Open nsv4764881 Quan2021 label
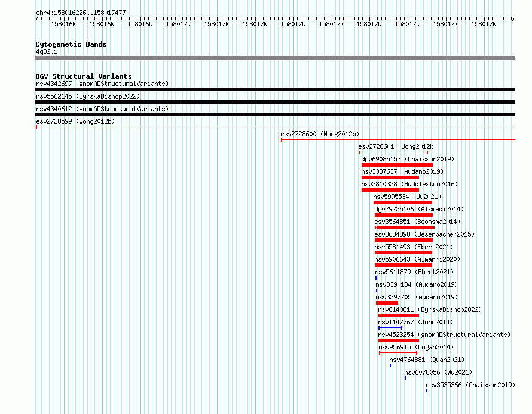Viewport: 532px width, 414px height. [x=427, y=360]
